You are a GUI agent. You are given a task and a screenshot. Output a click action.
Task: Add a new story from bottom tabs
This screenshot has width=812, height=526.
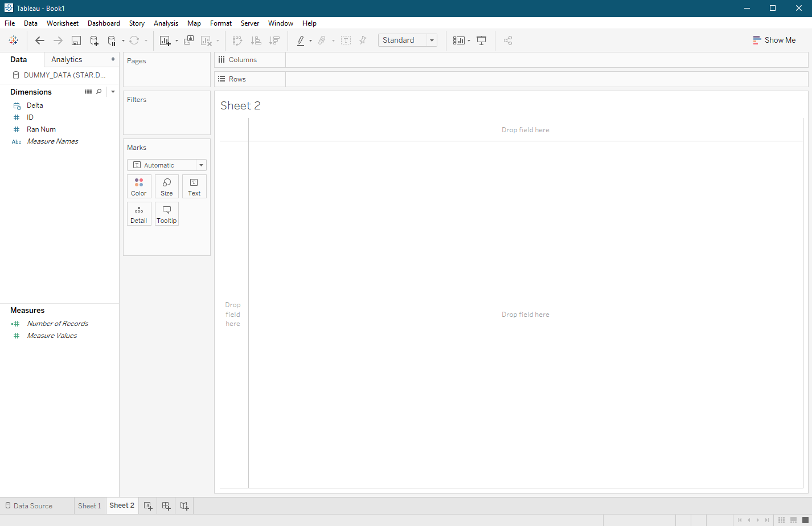point(184,506)
